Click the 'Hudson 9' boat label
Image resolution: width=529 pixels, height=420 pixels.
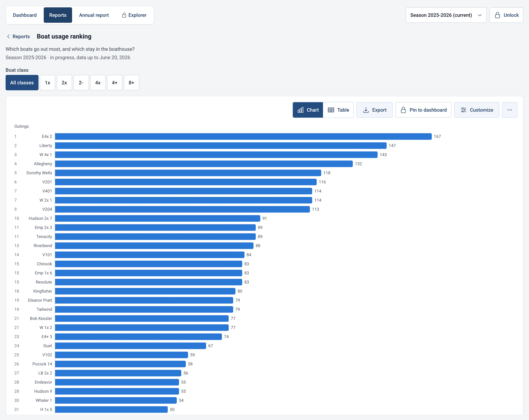[43, 391]
